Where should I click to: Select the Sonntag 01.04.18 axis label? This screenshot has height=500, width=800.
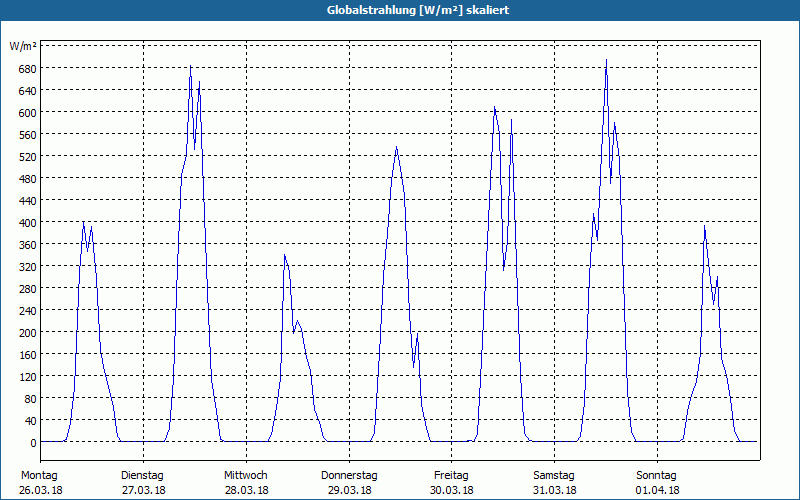(x=657, y=483)
